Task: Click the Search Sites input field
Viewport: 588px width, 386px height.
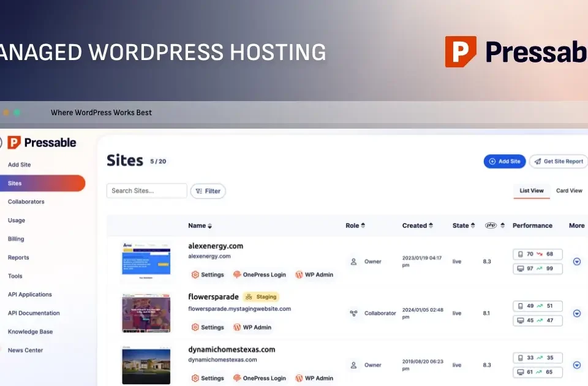Action: pyautogui.click(x=146, y=191)
